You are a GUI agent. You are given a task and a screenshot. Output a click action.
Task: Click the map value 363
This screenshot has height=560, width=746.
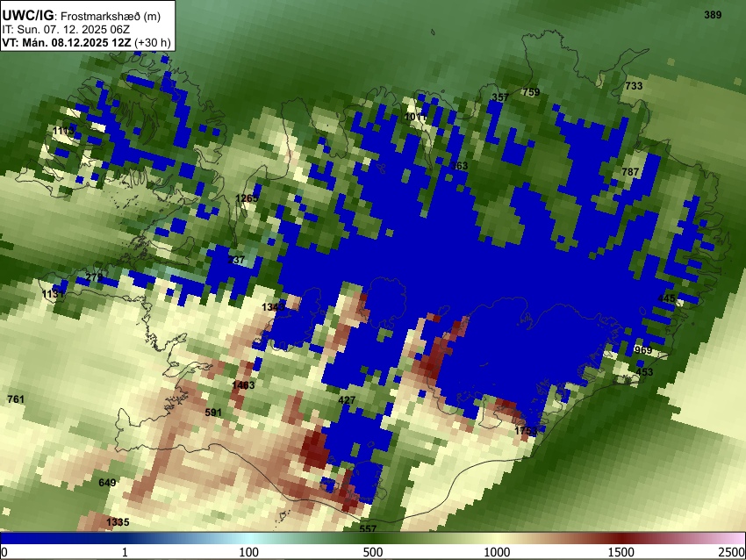(x=460, y=166)
